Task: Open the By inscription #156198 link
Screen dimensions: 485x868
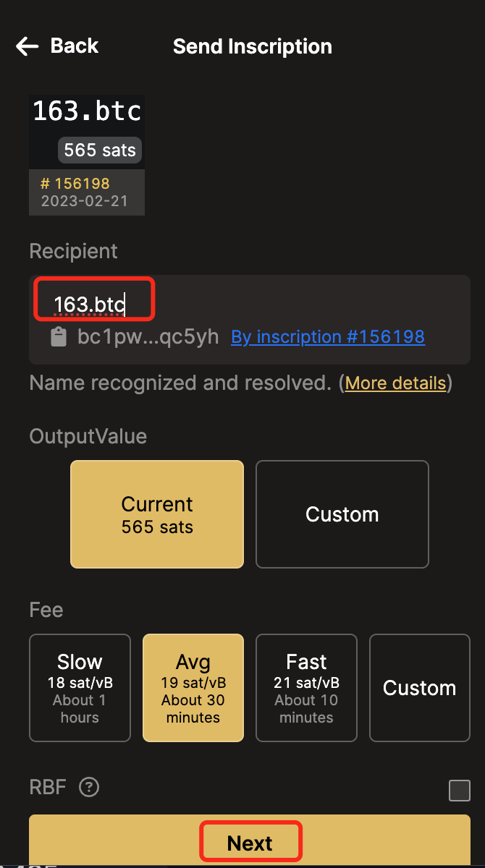Action: pos(328,337)
